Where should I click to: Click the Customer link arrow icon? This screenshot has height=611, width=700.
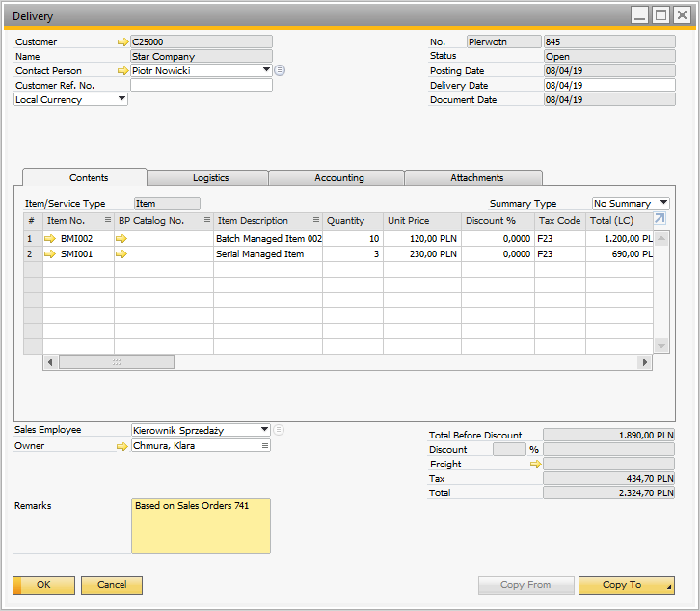122,42
